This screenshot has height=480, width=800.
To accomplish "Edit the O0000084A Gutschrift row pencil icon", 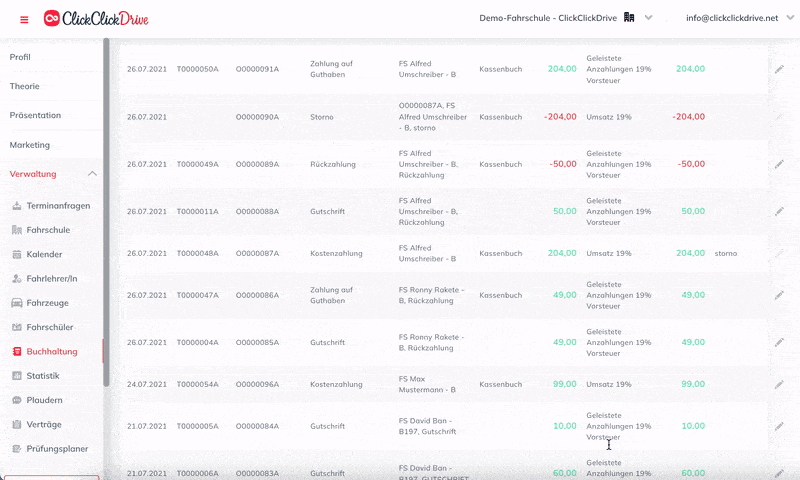I will (779, 426).
